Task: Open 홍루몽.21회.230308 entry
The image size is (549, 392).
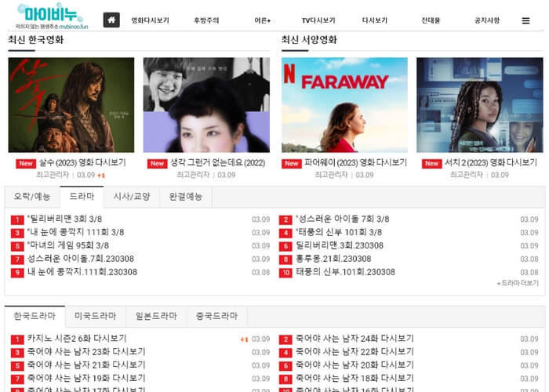Action: 333,259
